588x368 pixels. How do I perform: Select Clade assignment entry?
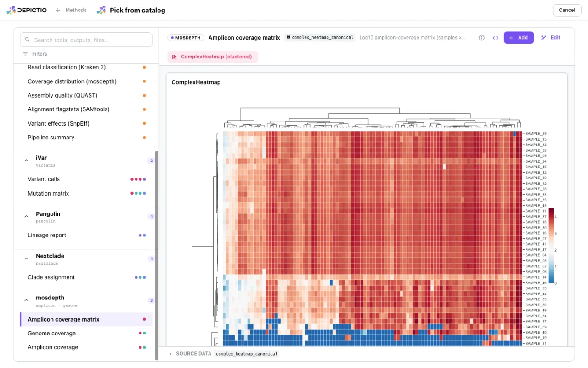86,277
